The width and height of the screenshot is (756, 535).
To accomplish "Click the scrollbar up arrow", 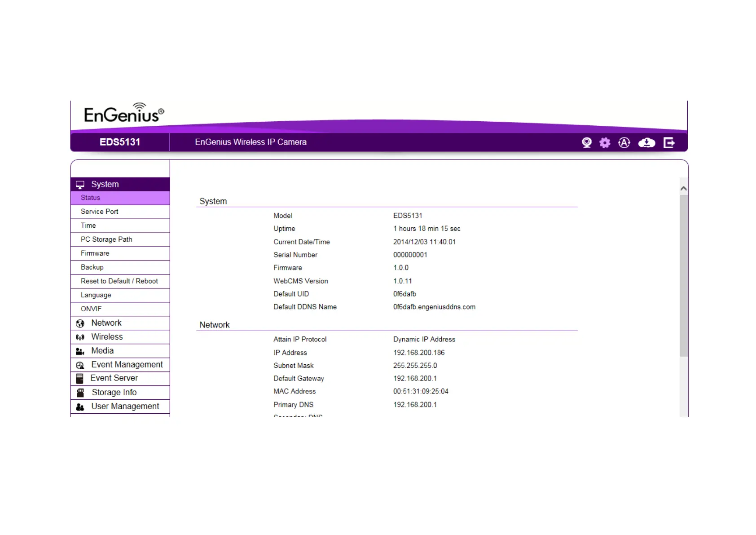I will [x=684, y=189].
